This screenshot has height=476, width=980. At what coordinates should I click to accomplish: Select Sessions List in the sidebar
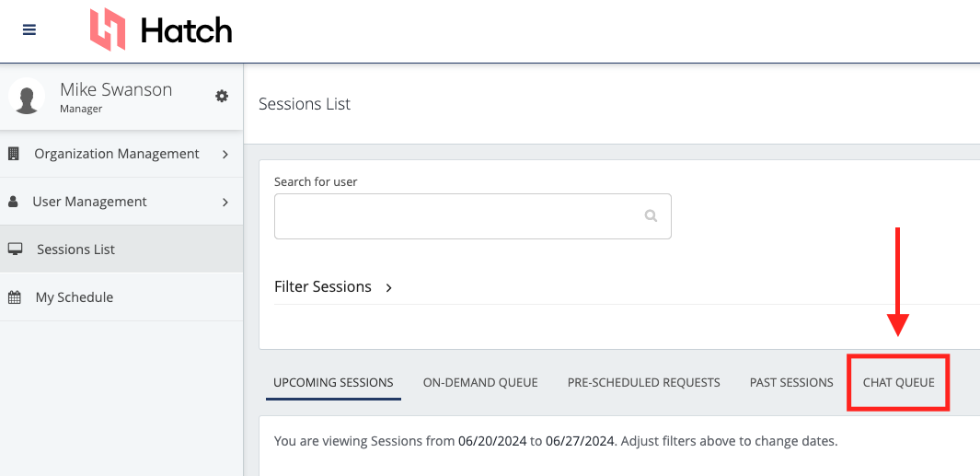coord(121,249)
